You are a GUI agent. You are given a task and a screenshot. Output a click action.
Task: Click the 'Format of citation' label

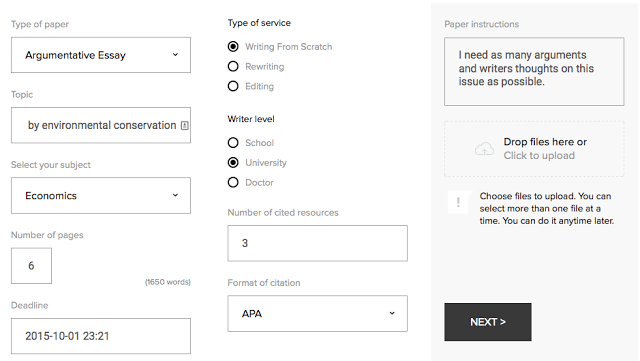[264, 283]
